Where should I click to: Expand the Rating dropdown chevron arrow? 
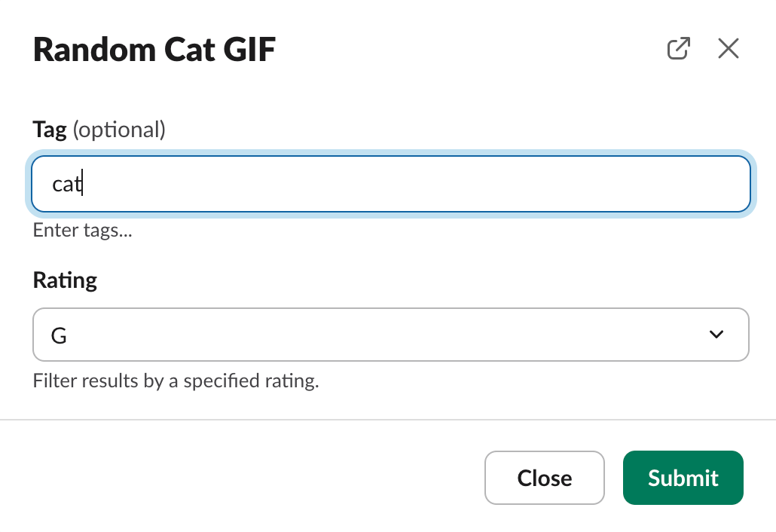click(x=716, y=335)
